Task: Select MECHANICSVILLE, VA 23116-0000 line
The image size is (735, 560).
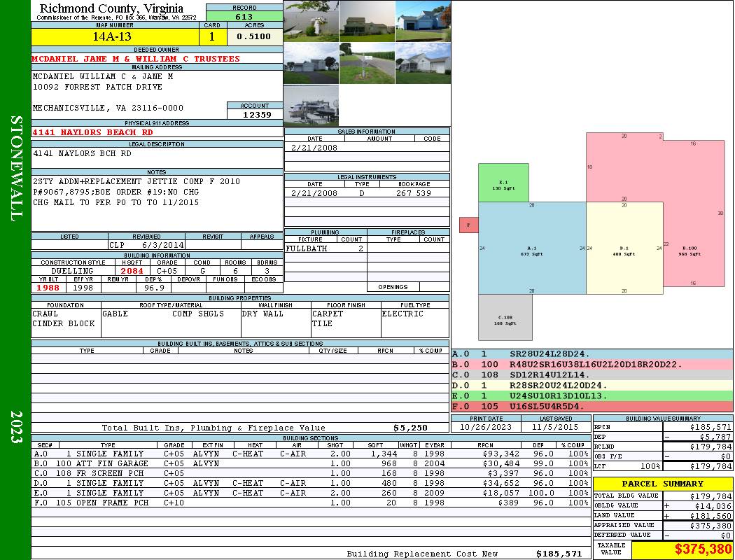Action: pyautogui.click(x=108, y=108)
